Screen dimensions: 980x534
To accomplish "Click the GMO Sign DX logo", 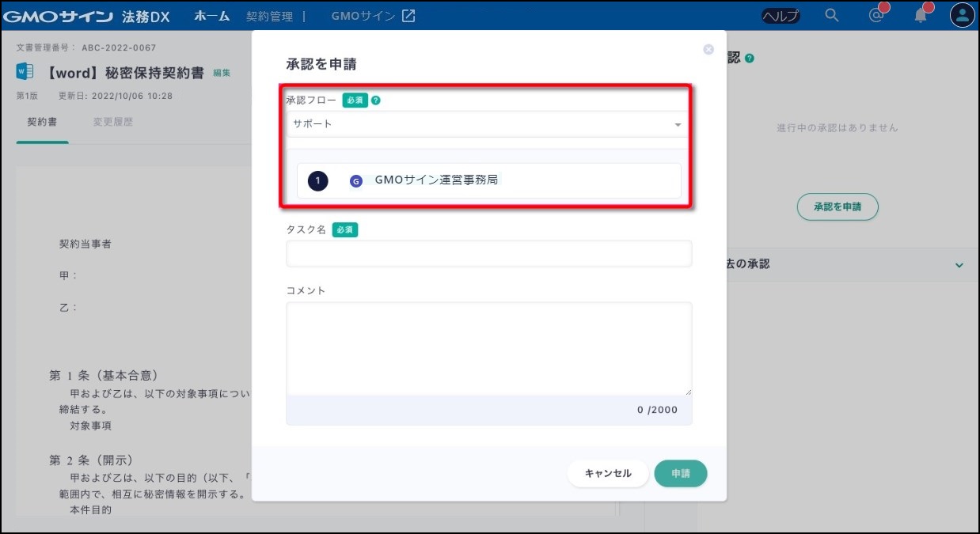I will click(85, 16).
